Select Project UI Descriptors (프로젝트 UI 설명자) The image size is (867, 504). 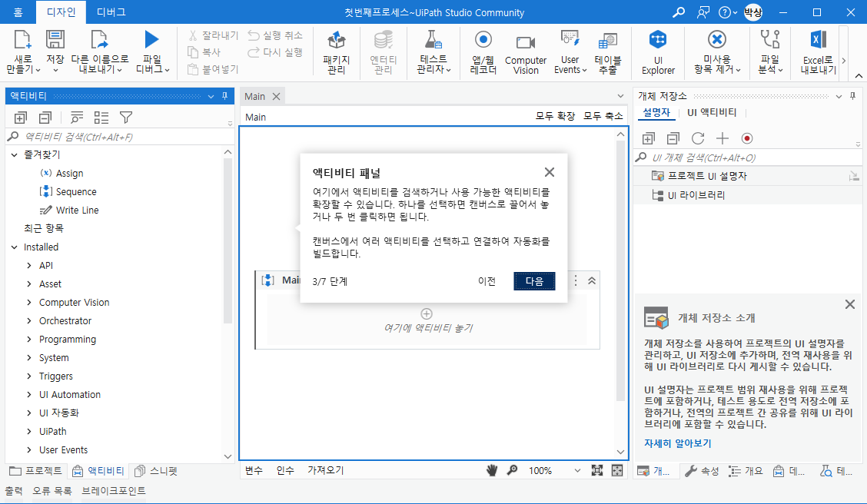point(706,176)
